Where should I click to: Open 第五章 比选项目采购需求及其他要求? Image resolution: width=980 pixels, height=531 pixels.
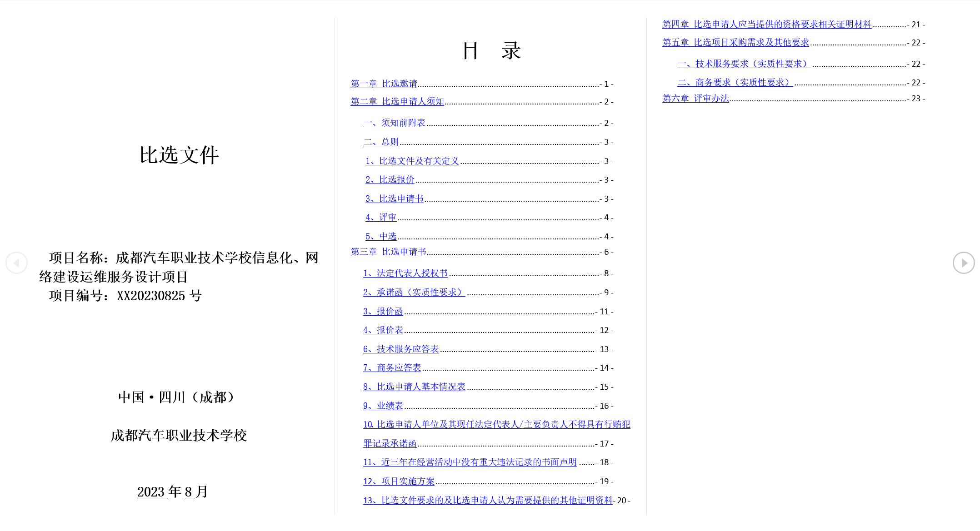736,42
